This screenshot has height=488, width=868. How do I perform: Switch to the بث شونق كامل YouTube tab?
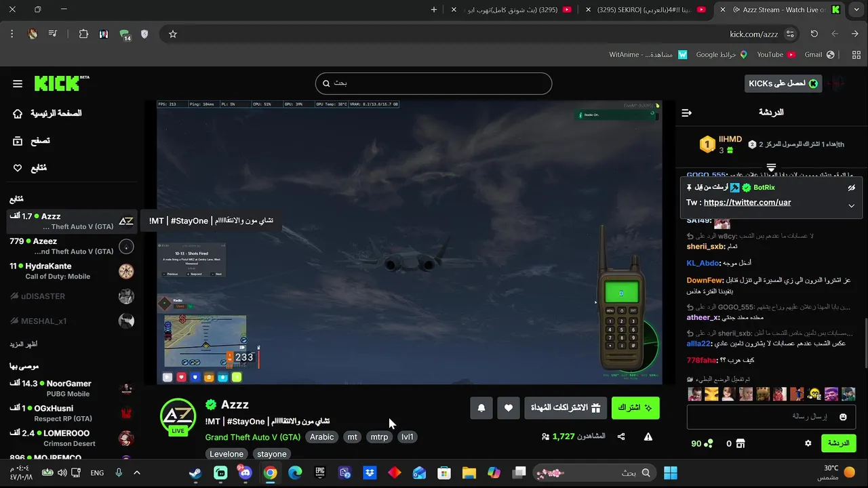coord(512,9)
